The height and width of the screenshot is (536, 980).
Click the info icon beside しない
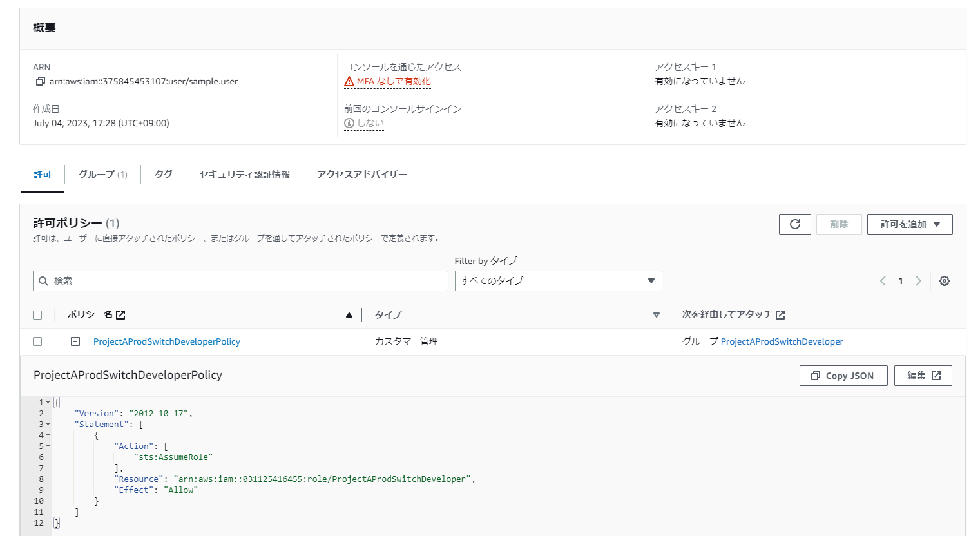349,123
